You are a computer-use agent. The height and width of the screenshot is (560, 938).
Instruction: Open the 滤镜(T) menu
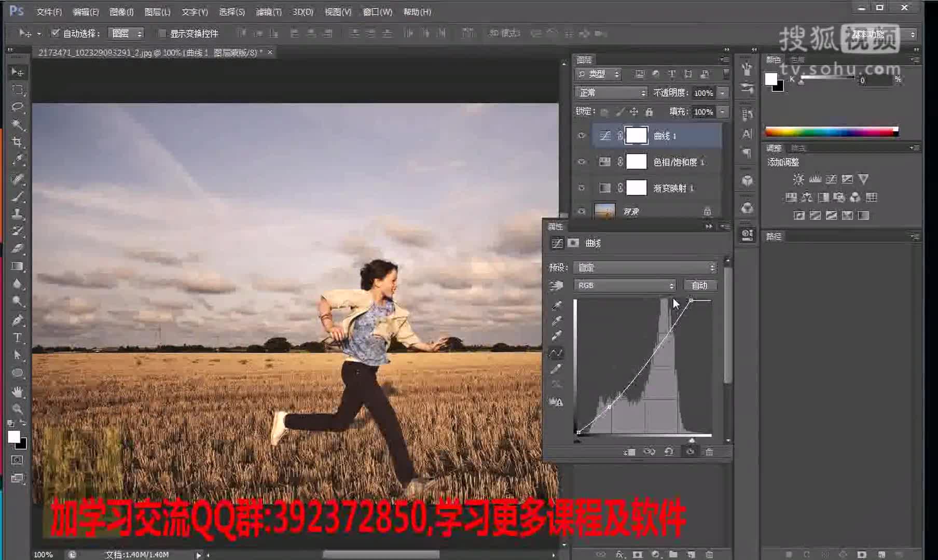269,12
